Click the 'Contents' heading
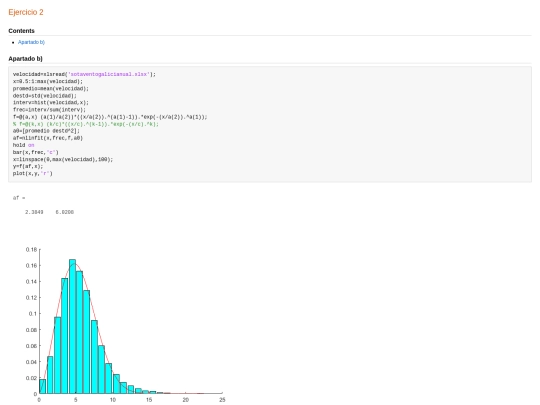 point(21,31)
